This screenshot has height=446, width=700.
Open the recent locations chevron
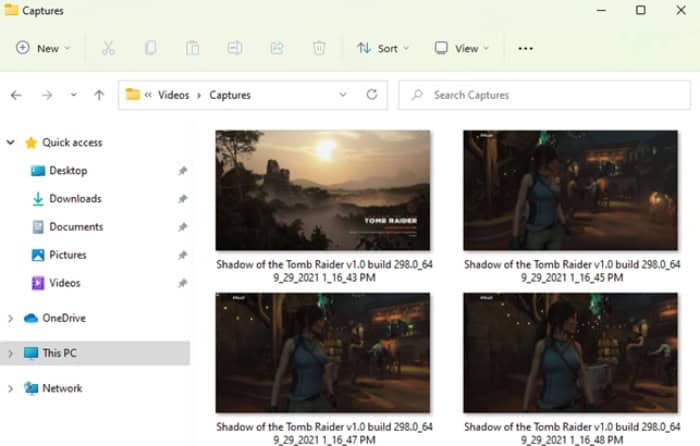pos(74,95)
